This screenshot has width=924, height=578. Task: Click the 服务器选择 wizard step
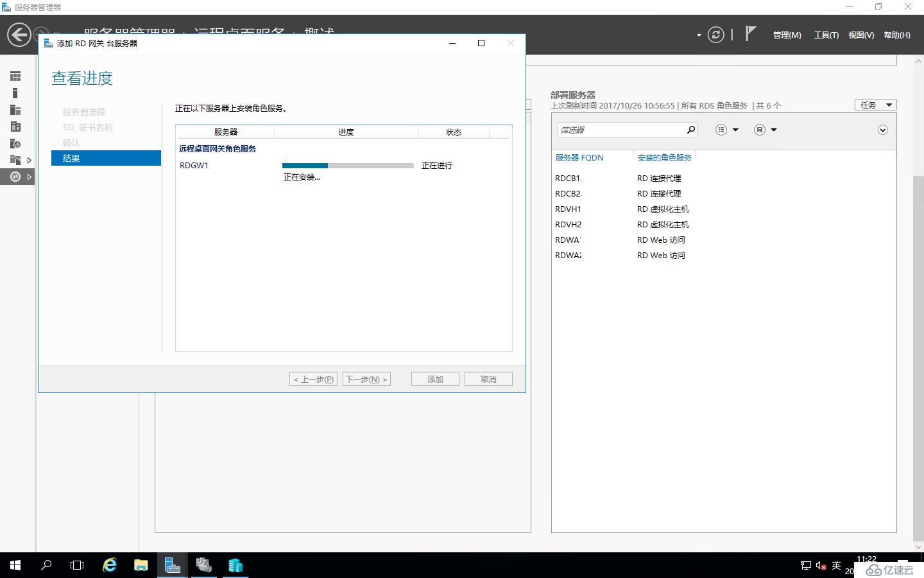84,112
